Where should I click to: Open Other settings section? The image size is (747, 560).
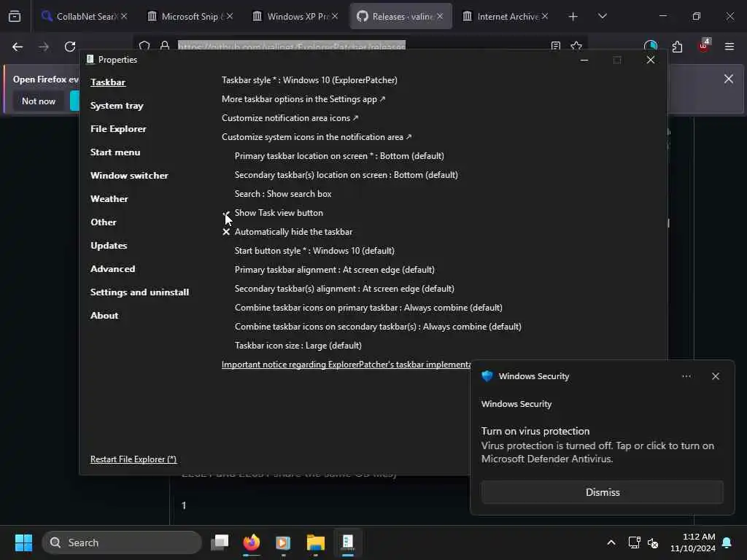pyautogui.click(x=104, y=222)
